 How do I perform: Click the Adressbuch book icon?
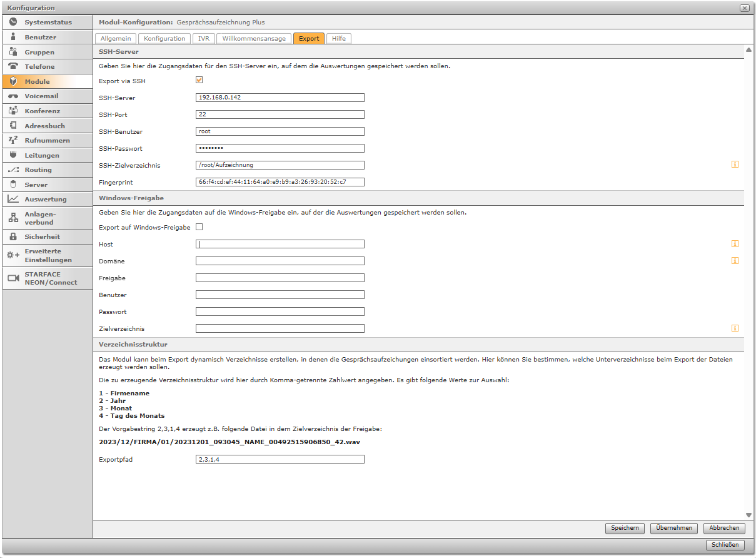click(x=13, y=126)
